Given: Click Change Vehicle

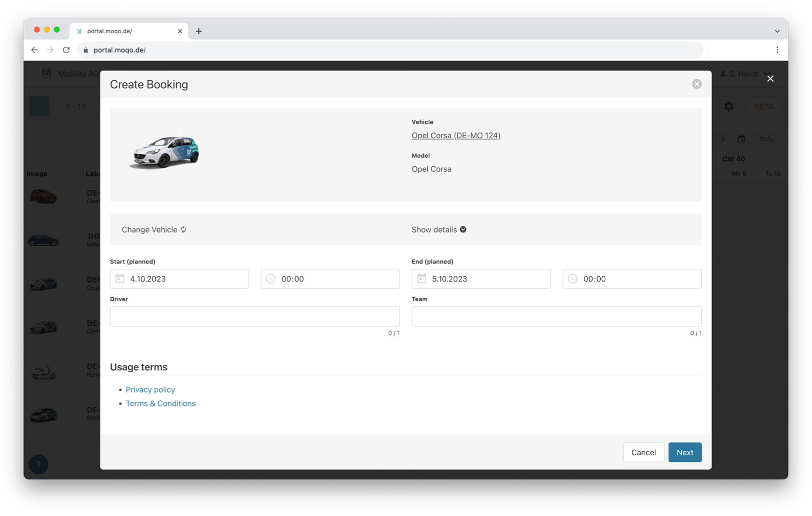Looking at the screenshot, I should pyautogui.click(x=154, y=229).
